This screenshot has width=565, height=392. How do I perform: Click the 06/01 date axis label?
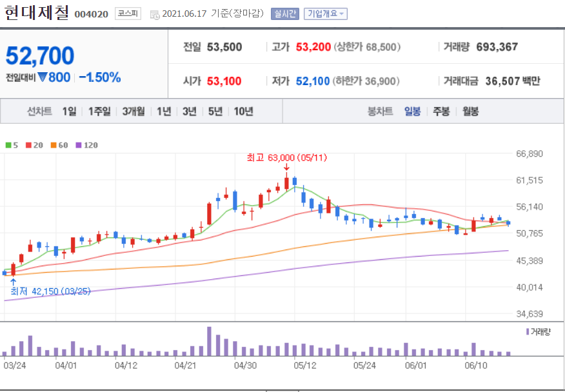416,366
